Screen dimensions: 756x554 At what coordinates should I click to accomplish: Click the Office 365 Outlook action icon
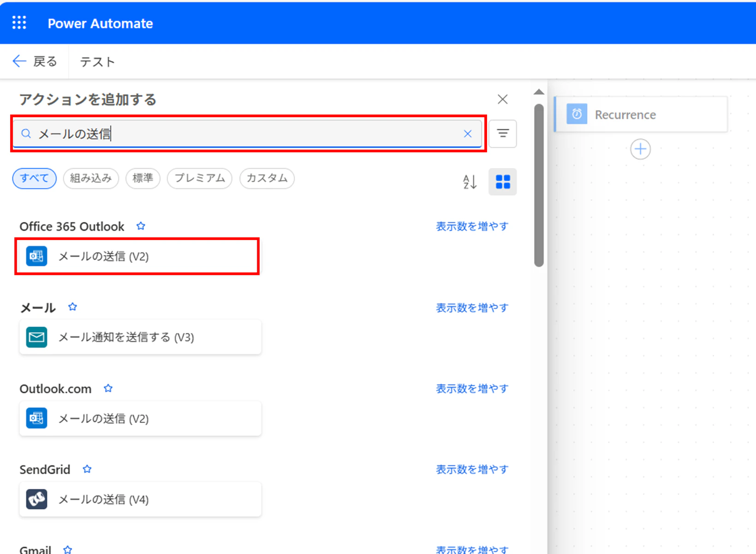(x=36, y=256)
